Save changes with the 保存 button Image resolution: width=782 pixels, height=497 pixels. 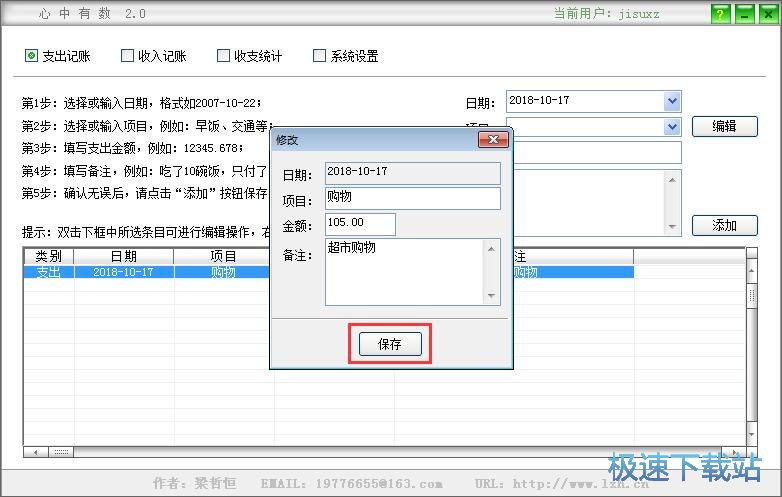[x=390, y=344]
